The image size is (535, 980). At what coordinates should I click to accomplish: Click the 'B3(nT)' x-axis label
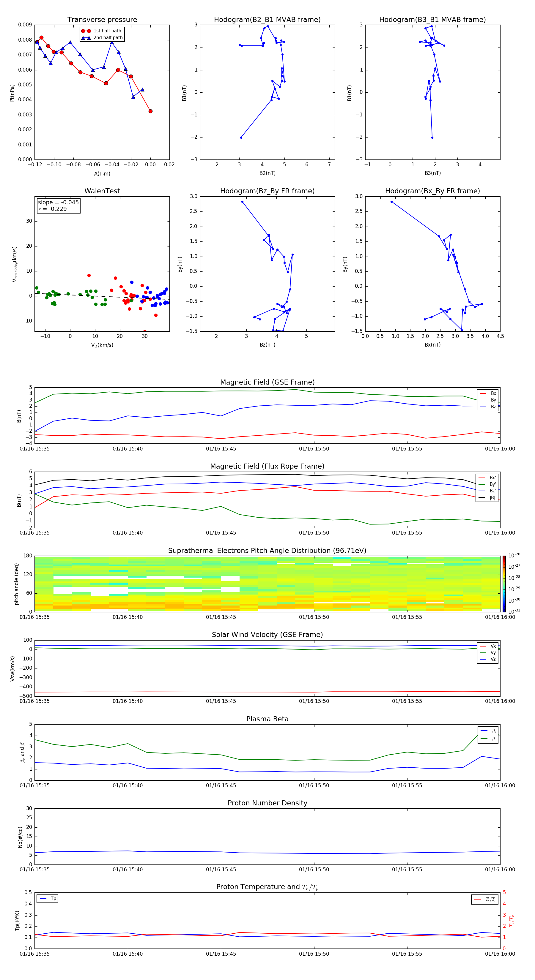432,173
